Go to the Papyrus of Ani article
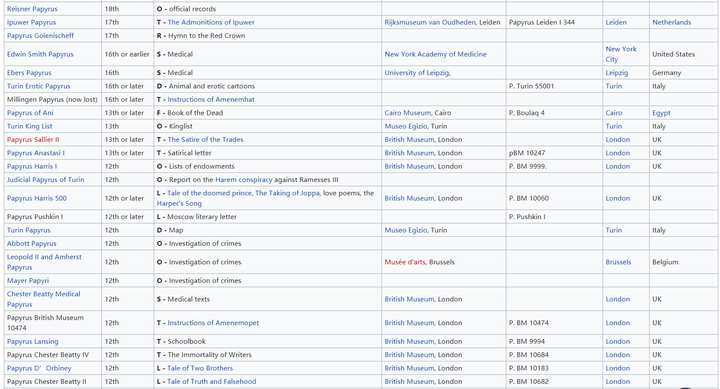Image resolution: width=720 pixels, height=389 pixels. [x=30, y=113]
